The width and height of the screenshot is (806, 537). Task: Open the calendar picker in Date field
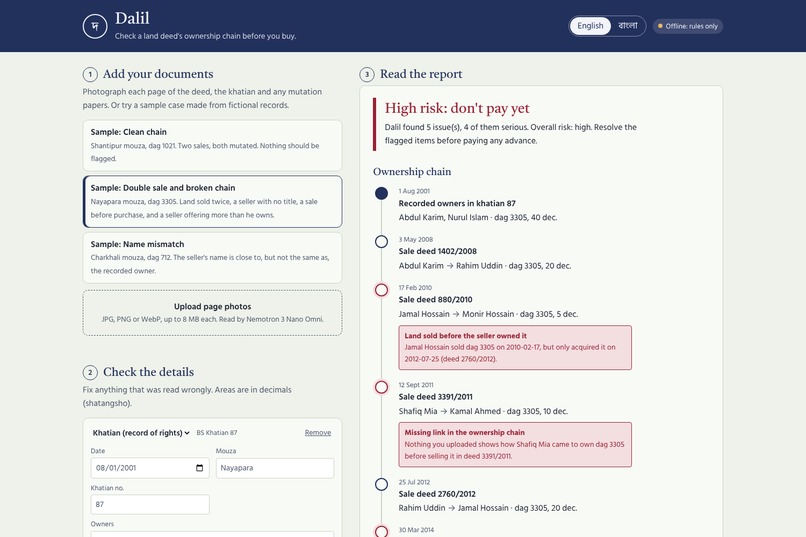199,468
